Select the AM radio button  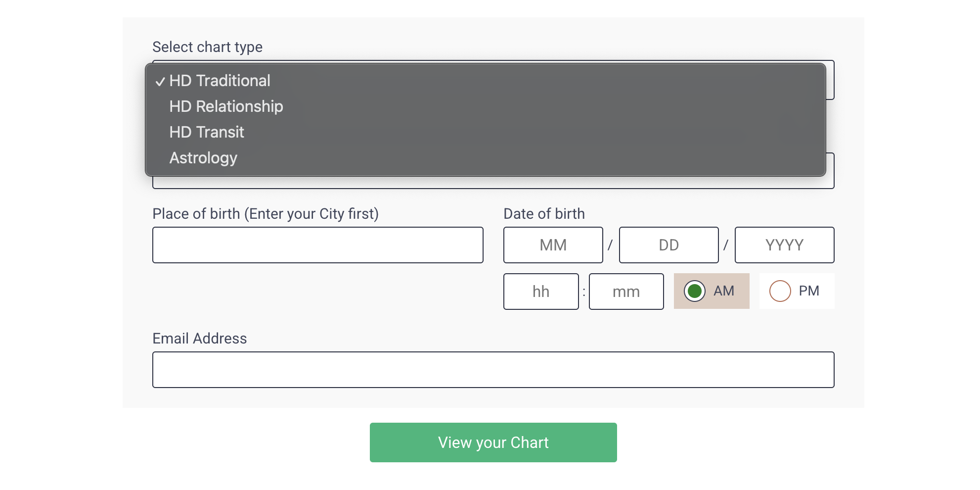pyautogui.click(x=694, y=291)
